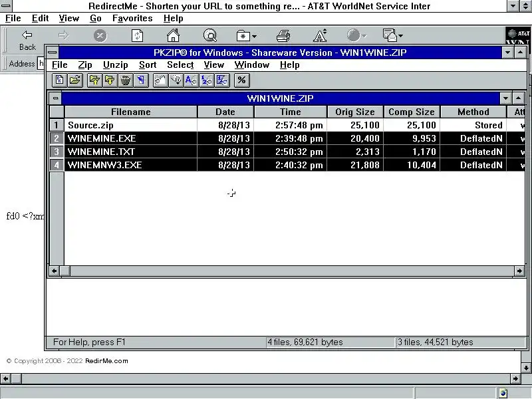Click the Add files up-arrow folder icon
This screenshot has width=532, height=399.
94,80
